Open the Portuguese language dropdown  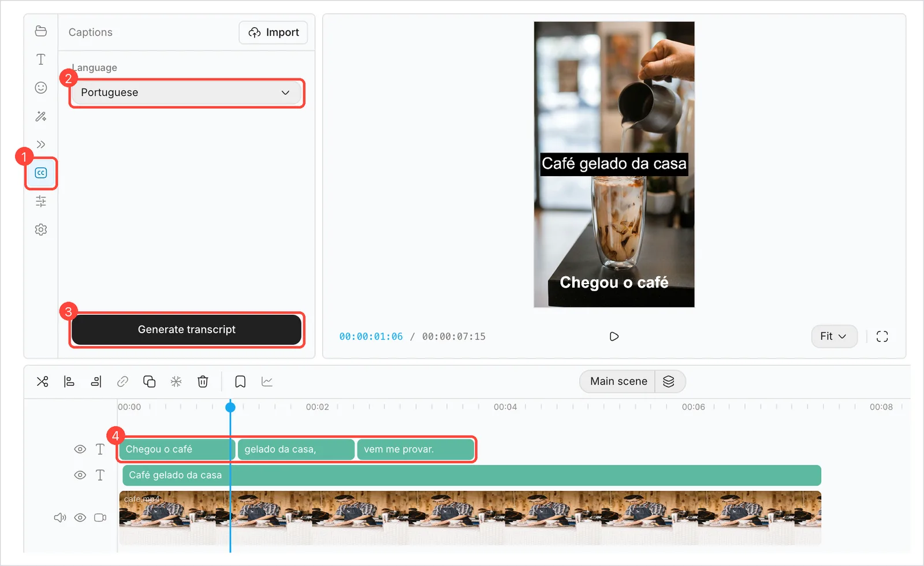click(x=187, y=92)
